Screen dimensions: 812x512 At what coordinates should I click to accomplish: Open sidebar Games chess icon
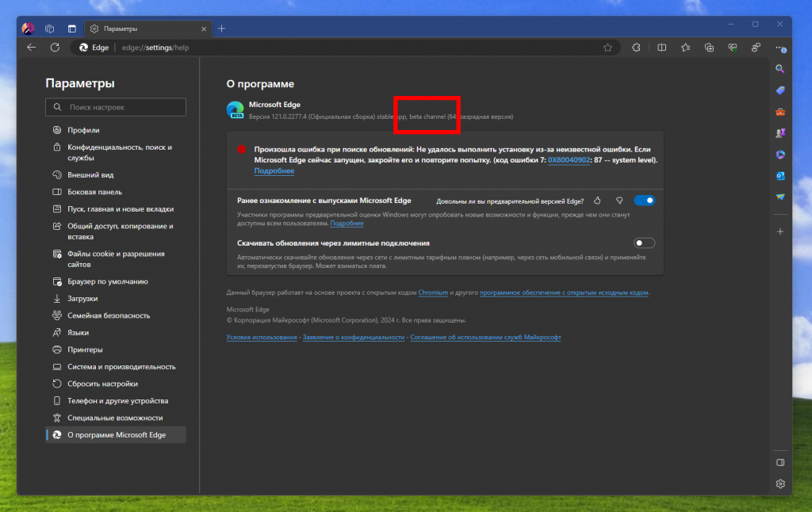coord(780,133)
